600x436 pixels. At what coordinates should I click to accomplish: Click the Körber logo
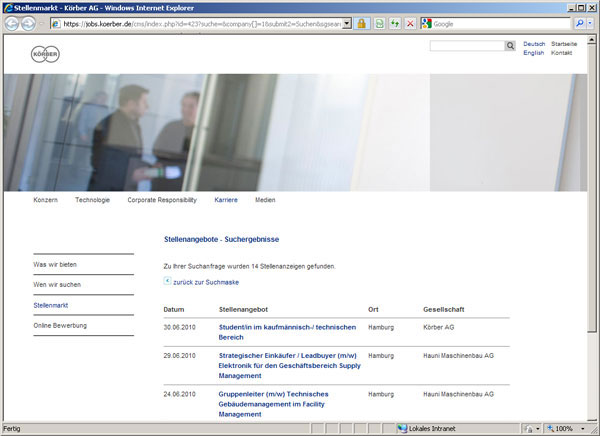tap(45, 54)
